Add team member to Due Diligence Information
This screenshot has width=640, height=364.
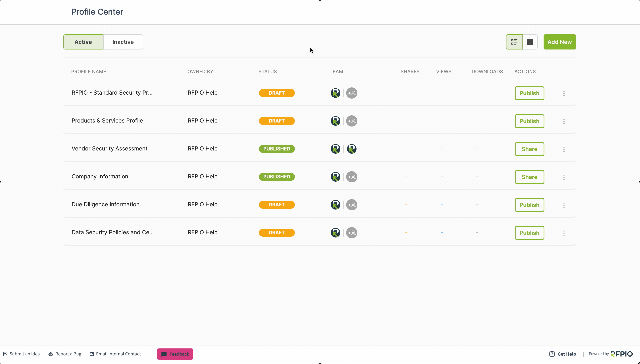click(x=352, y=205)
